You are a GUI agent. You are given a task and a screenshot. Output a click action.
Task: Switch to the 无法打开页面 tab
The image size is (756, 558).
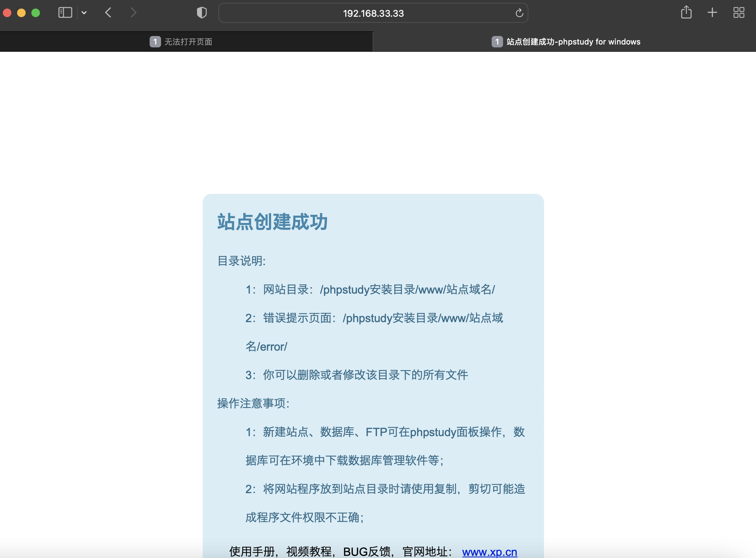188,41
